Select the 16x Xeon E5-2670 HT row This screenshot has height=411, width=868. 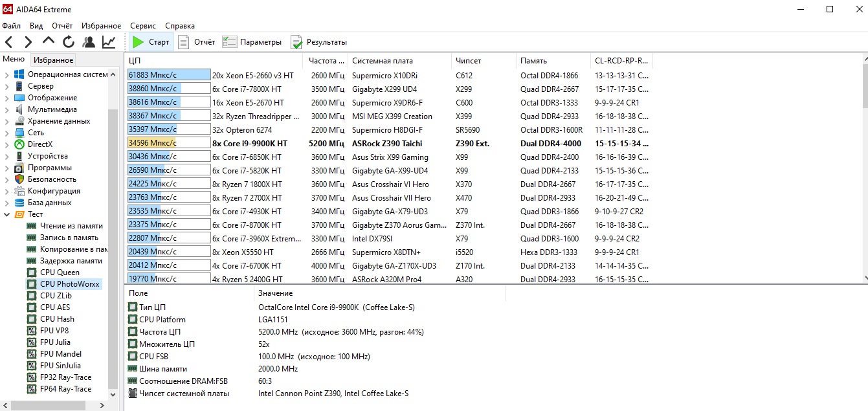(388, 103)
